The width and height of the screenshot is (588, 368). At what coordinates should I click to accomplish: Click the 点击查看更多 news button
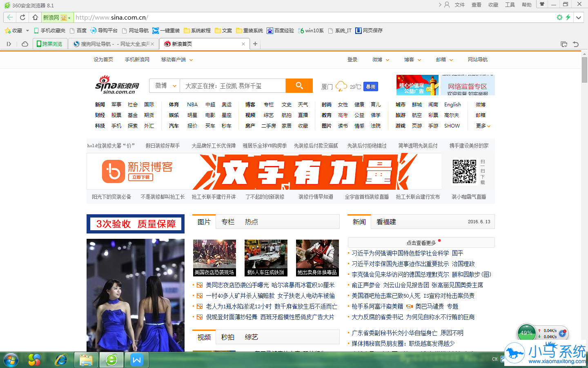point(421,242)
